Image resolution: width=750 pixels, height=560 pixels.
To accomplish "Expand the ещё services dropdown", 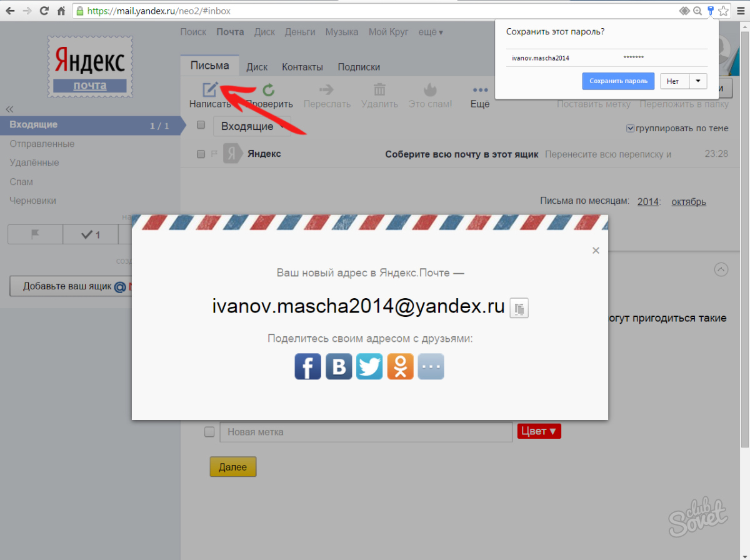I will (430, 32).
